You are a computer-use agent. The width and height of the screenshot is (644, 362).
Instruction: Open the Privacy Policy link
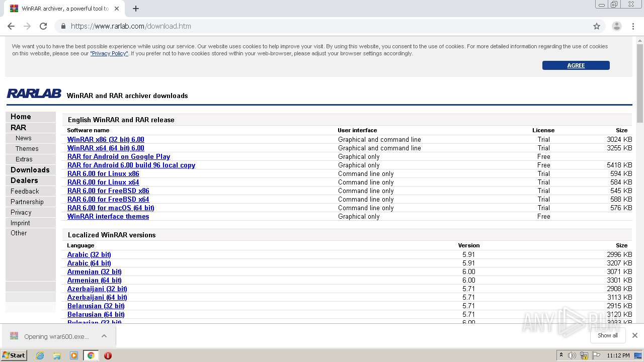pos(109,53)
